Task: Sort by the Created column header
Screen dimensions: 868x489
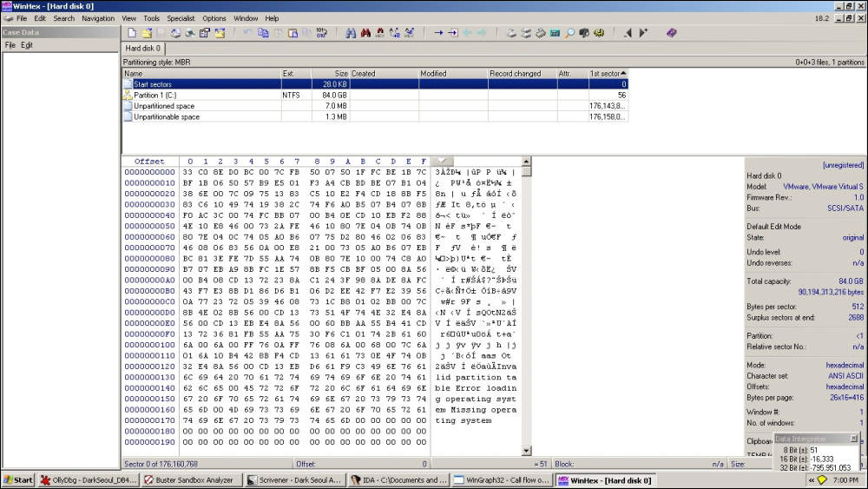Action: pyautogui.click(x=384, y=73)
